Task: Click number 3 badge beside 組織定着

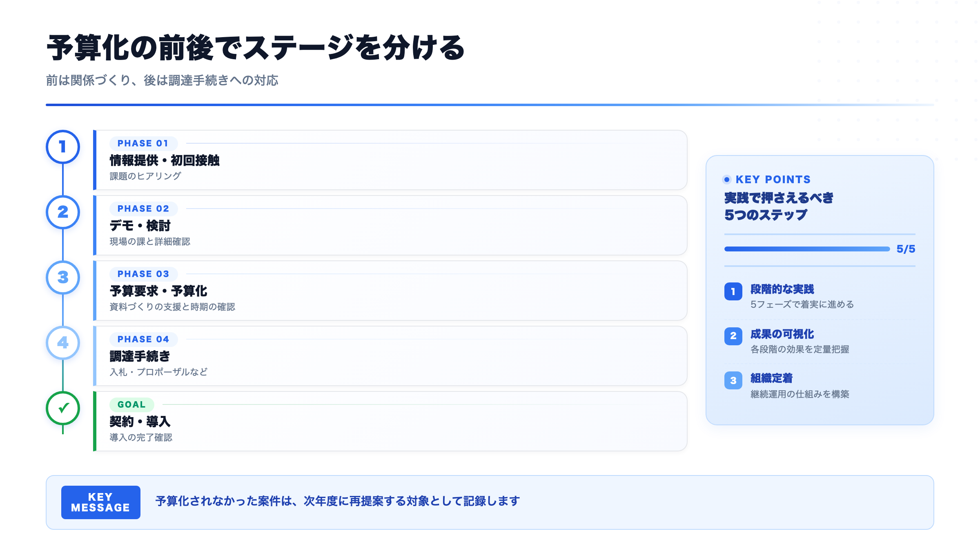Action: tap(733, 380)
